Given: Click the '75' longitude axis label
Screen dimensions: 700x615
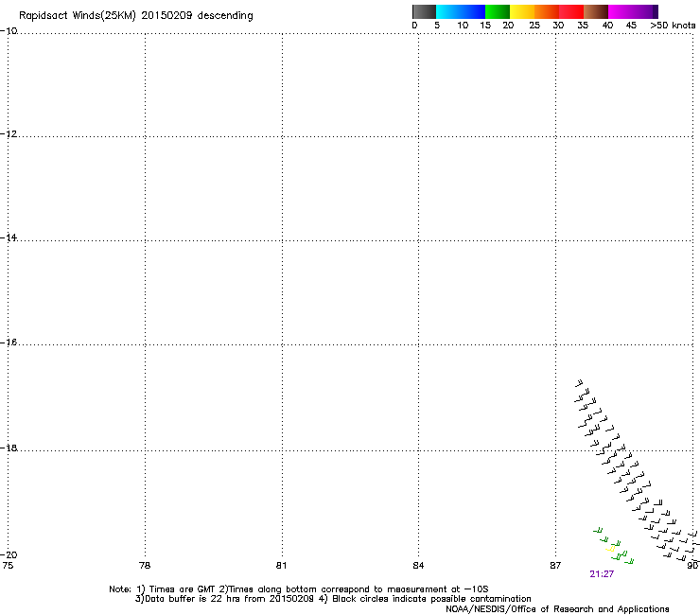Looking at the screenshot, I should [x=8, y=566].
